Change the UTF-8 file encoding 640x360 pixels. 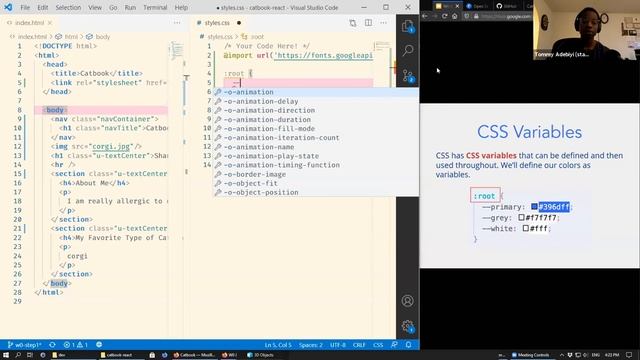338,345
